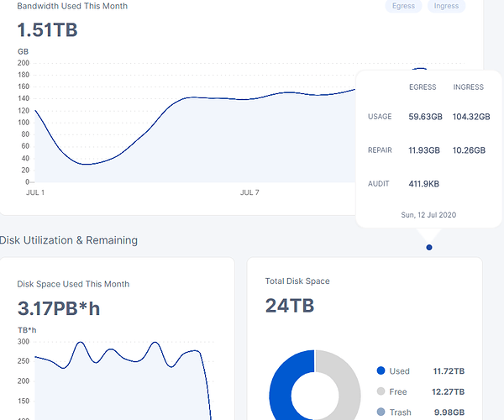
Task: Click the tooltip date Sun, 12 Jul 2020
Action: point(428,215)
